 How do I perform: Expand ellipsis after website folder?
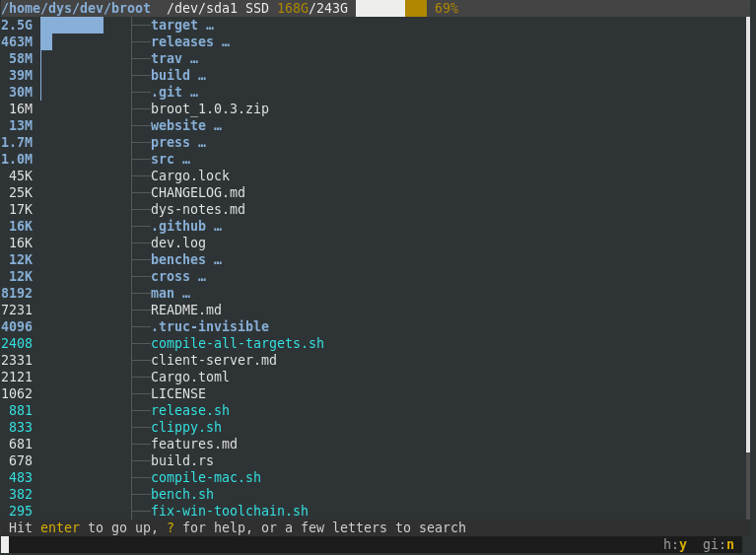pos(218,128)
